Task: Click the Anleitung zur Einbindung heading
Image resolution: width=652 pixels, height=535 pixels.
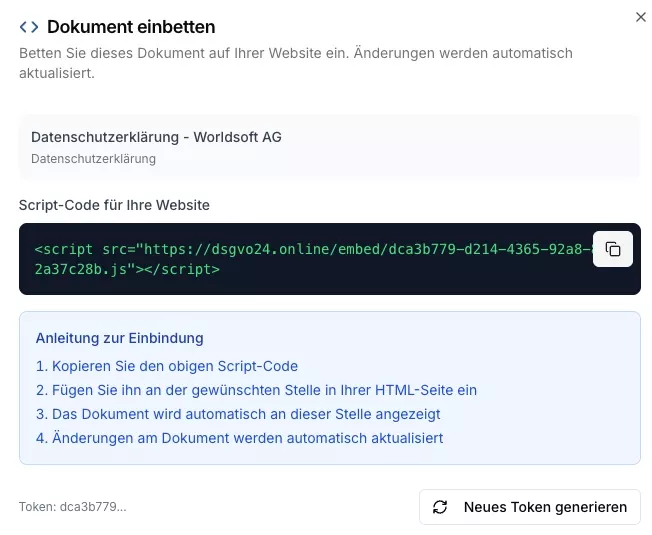Action: 119,338
